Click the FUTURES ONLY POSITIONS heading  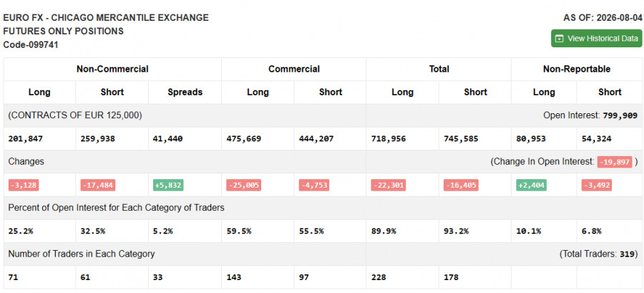[x=63, y=32]
